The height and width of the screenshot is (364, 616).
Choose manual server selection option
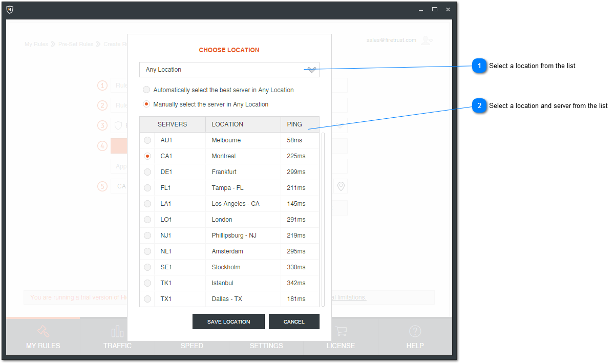[146, 104]
